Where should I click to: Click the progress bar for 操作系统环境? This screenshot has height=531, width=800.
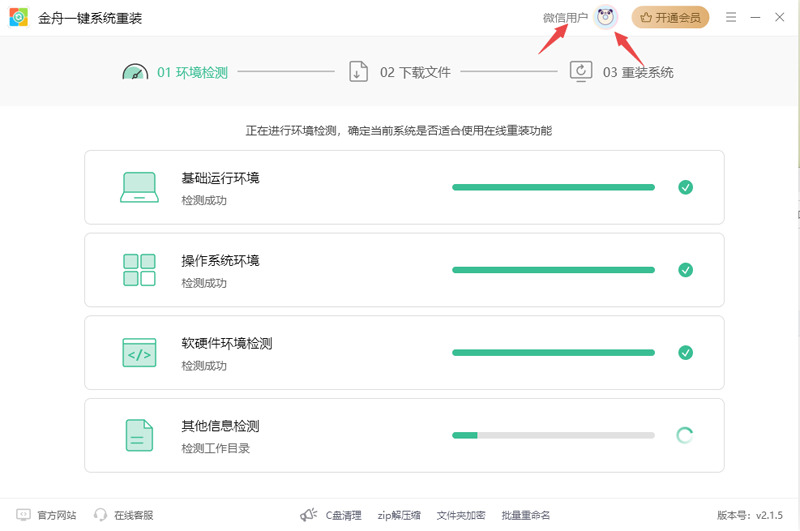(553, 270)
